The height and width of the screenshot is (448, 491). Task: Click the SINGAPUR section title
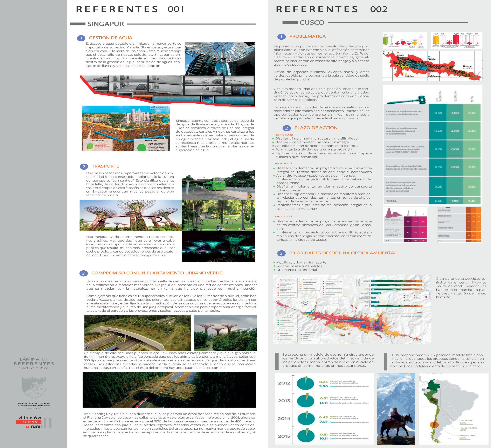105,24
